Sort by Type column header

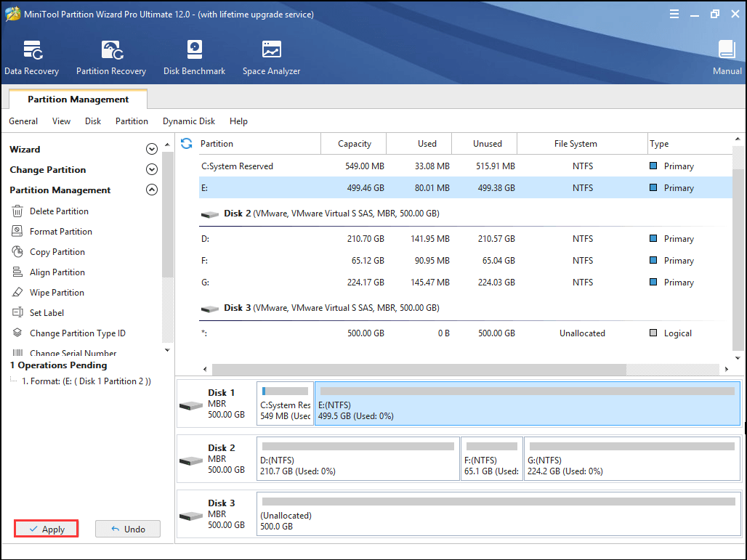coord(690,143)
